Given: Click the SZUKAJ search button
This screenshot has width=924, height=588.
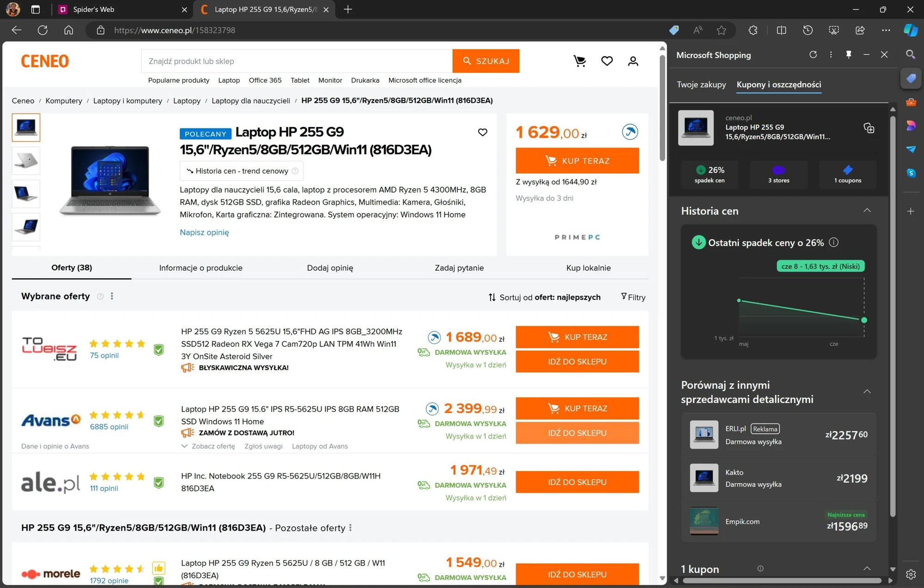Looking at the screenshot, I should (x=486, y=61).
